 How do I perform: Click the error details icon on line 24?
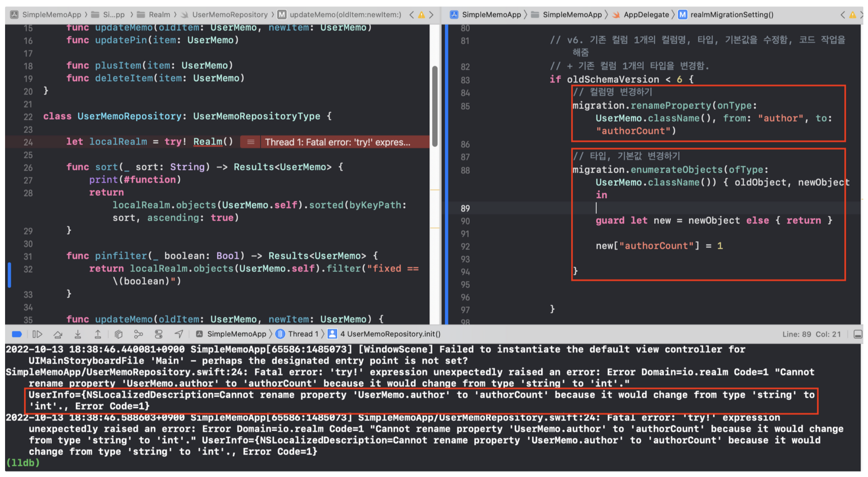pyautogui.click(x=251, y=142)
